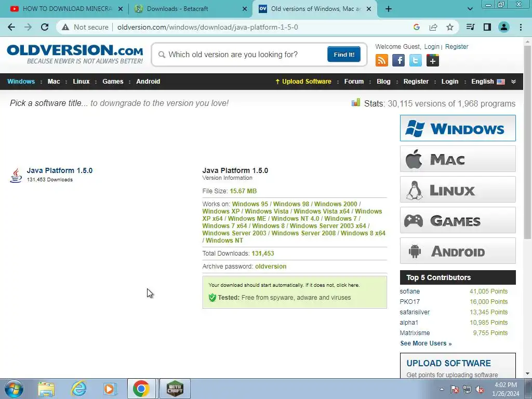Select the large LINUX category banner
Screen dimensions: 532x399
[x=458, y=189]
